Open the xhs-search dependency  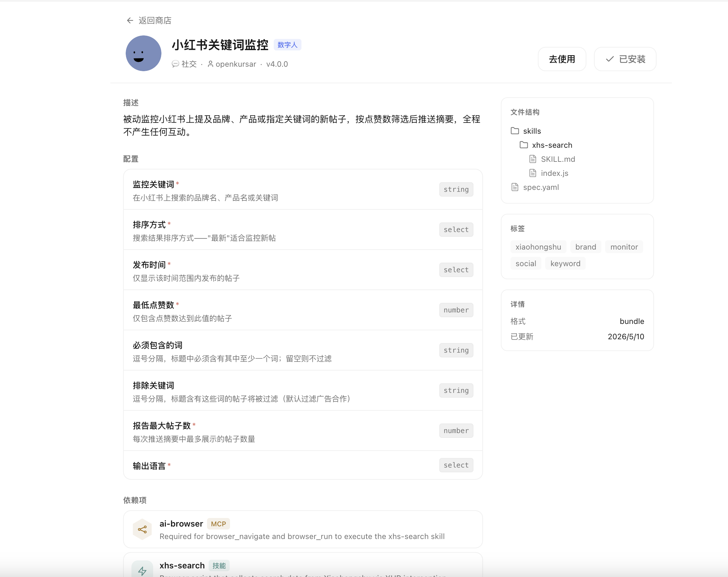click(x=303, y=565)
